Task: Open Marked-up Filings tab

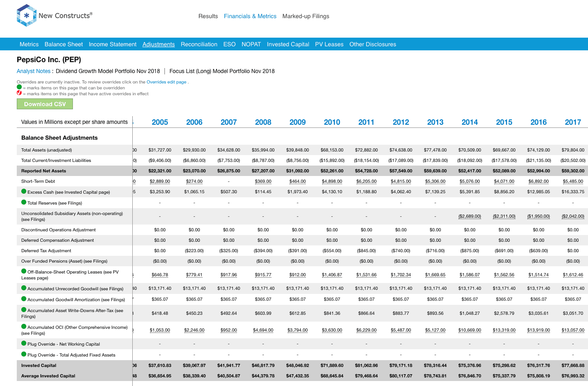Action: (x=306, y=16)
